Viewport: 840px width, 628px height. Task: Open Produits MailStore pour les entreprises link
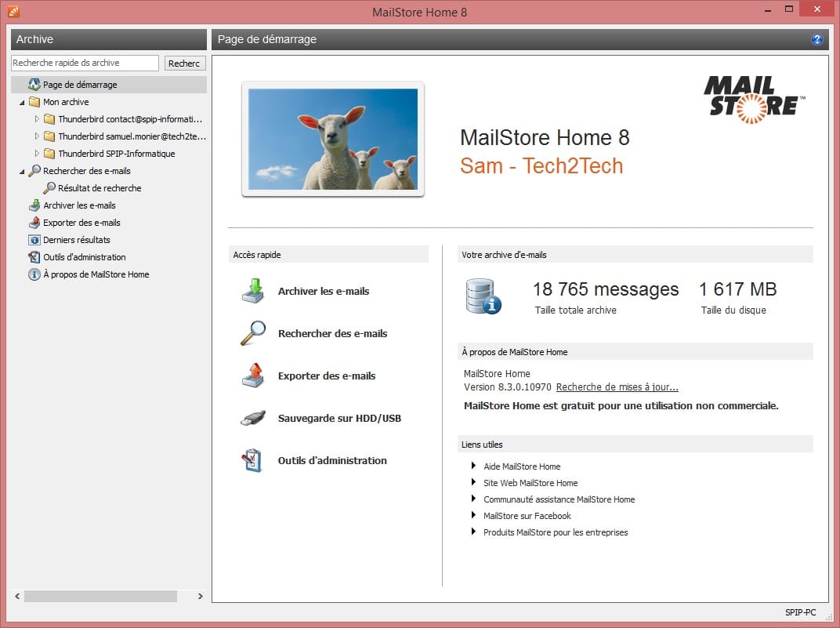[556, 532]
